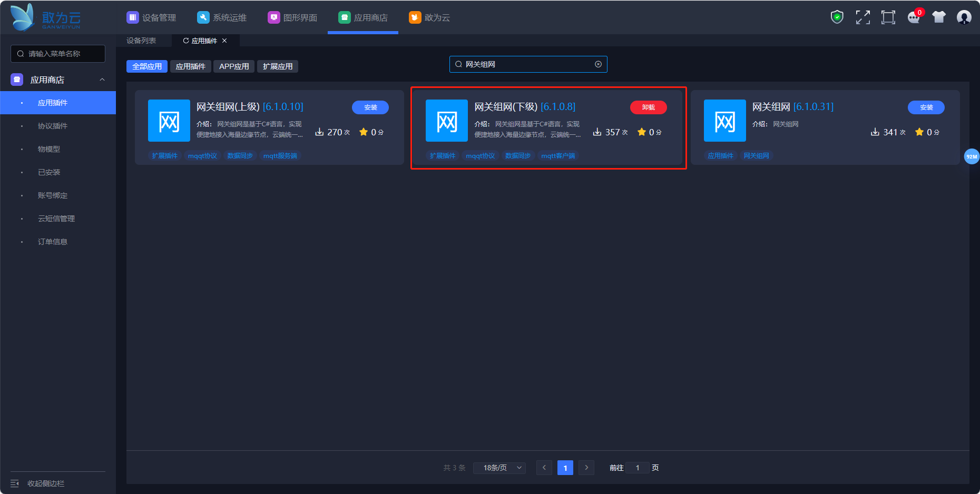Click the 92M floating memory badge
Screen dimensions: 980x494
(972, 156)
